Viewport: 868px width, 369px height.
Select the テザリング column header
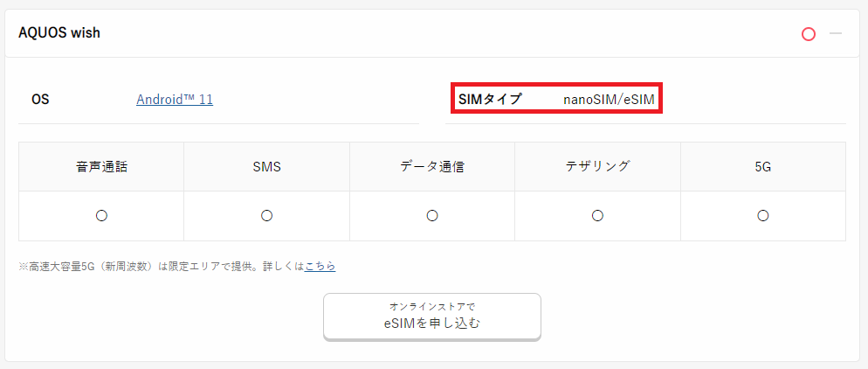tap(597, 167)
